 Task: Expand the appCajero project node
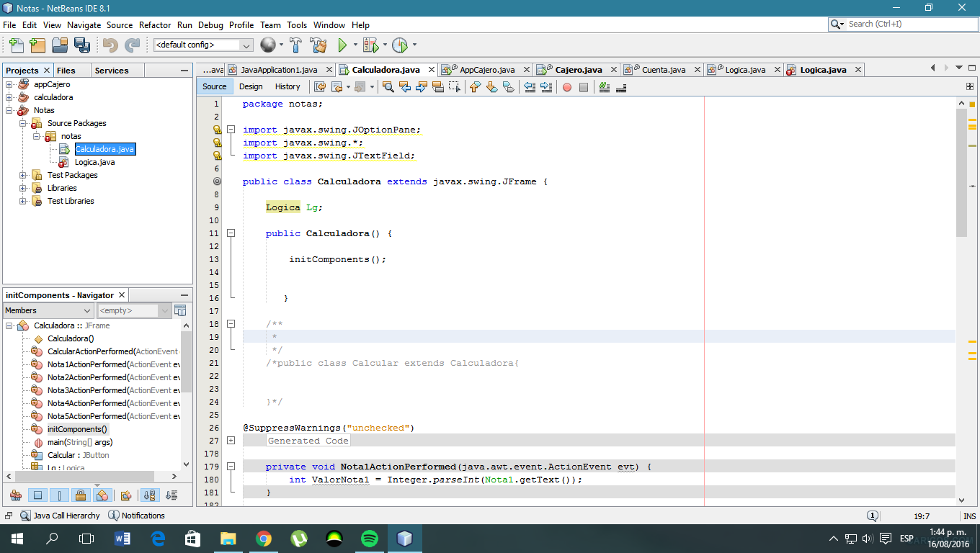click(9, 84)
